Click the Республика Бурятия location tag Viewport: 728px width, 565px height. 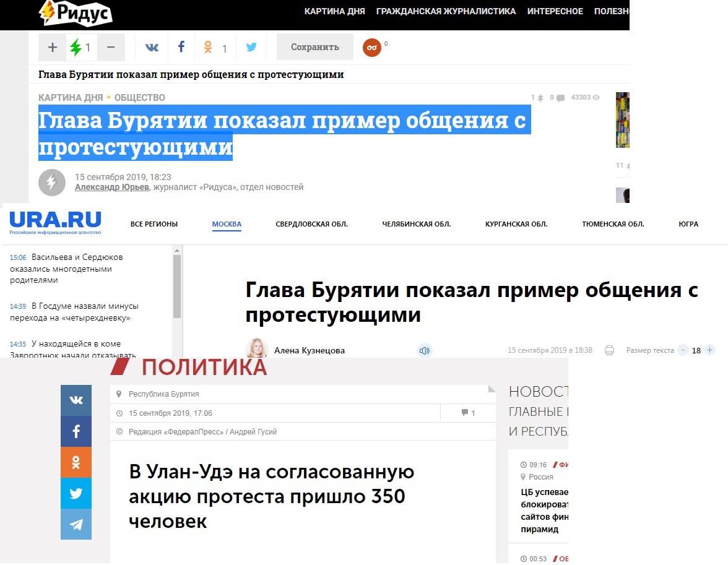pyautogui.click(x=164, y=394)
